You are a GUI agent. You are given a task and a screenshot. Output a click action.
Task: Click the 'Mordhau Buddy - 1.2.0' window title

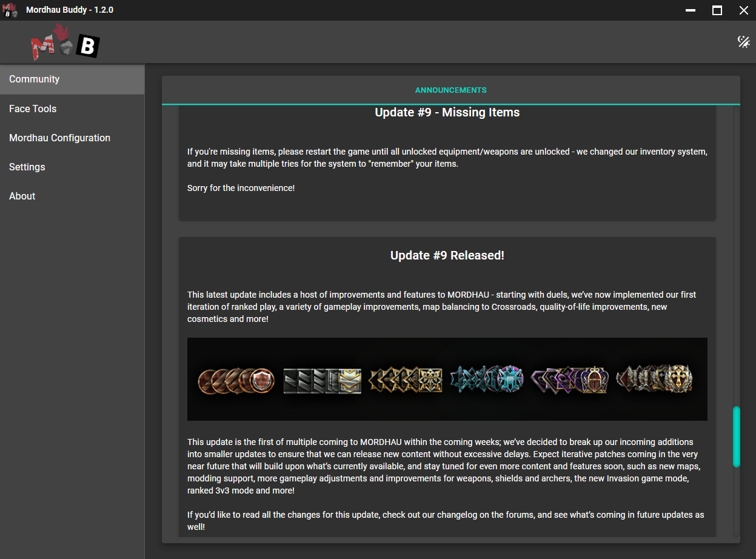click(x=70, y=10)
